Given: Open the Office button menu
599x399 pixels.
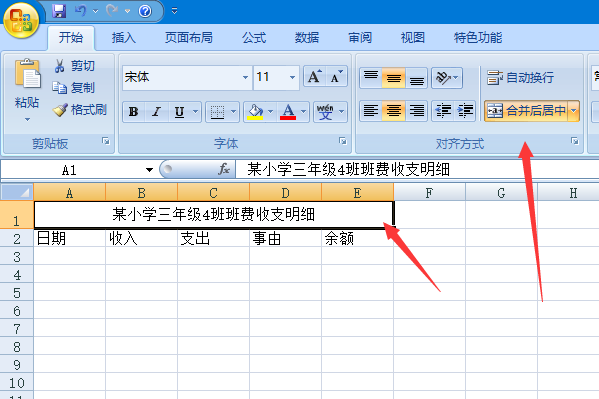Looking at the screenshot, I should [x=21, y=20].
